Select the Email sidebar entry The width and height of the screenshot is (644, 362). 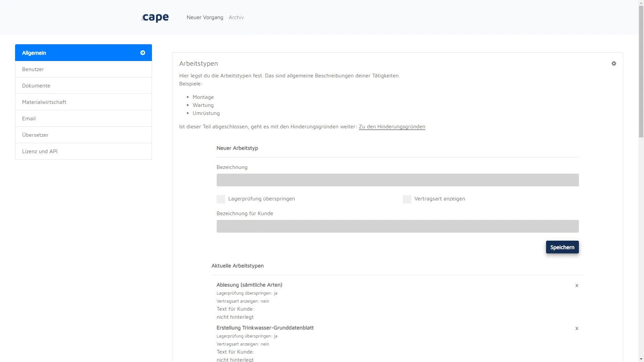[x=84, y=118]
